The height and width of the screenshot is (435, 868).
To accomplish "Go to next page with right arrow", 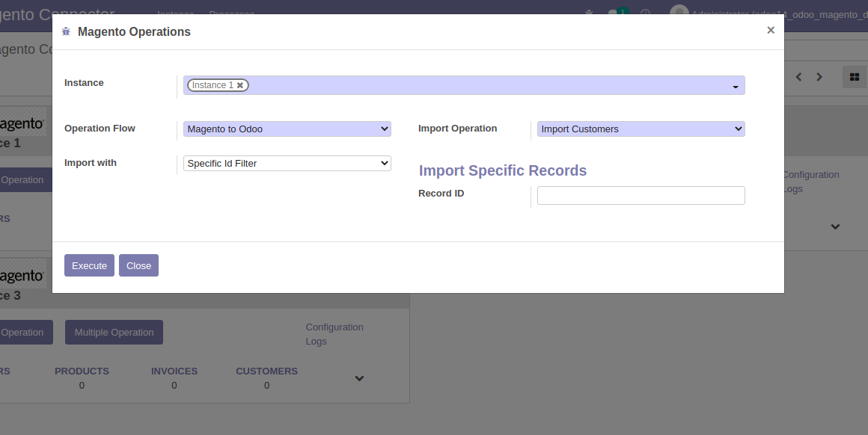I will (x=819, y=77).
